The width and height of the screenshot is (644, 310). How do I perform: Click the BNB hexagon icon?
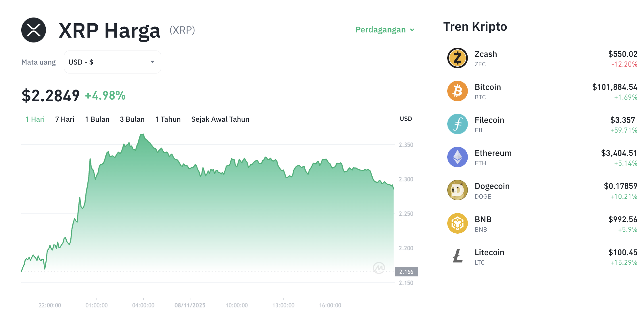click(457, 223)
